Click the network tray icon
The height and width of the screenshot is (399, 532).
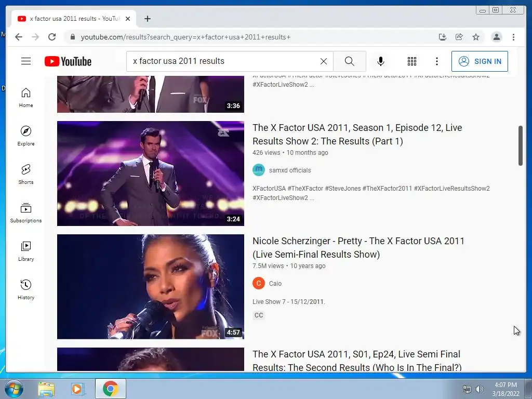click(x=467, y=389)
